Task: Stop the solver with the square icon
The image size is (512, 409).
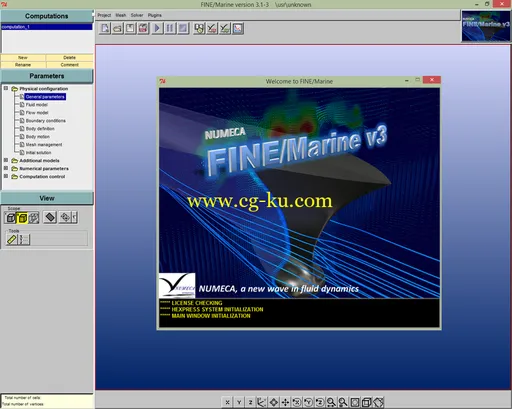Action: pyautogui.click(x=183, y=28)
